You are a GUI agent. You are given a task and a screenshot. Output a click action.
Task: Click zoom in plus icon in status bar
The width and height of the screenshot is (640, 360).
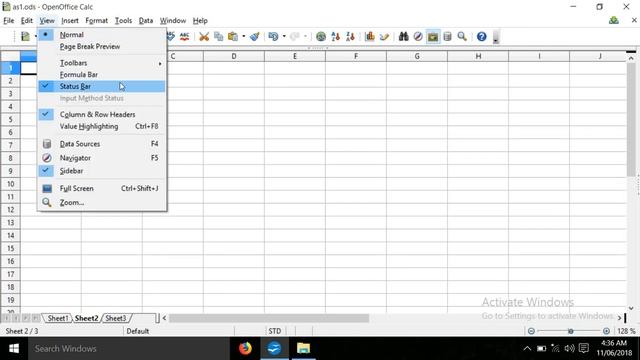click(x=606, y=331)
